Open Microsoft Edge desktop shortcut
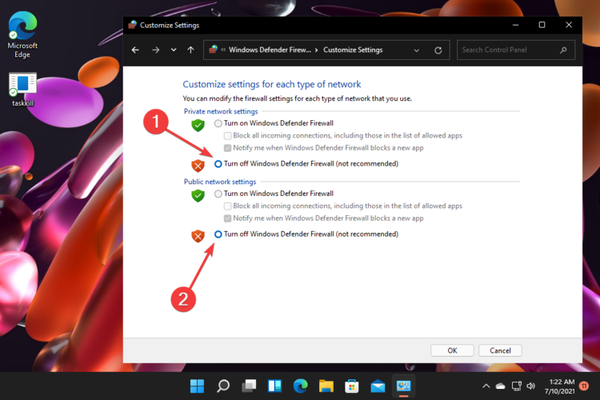This screenshot has height=400, width=600. click(22, 29)
